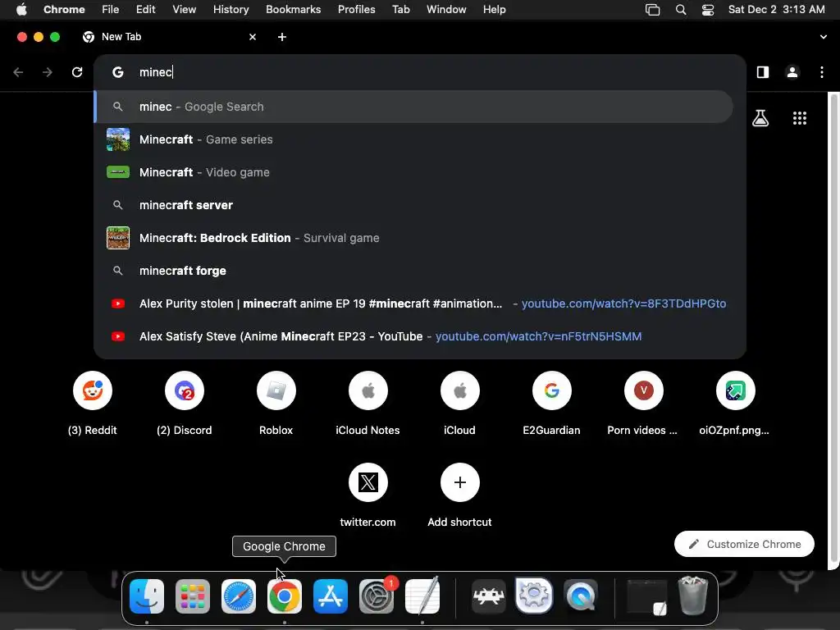Open the File menu
This screenshot has height=630, width=840.
point(111,10)
